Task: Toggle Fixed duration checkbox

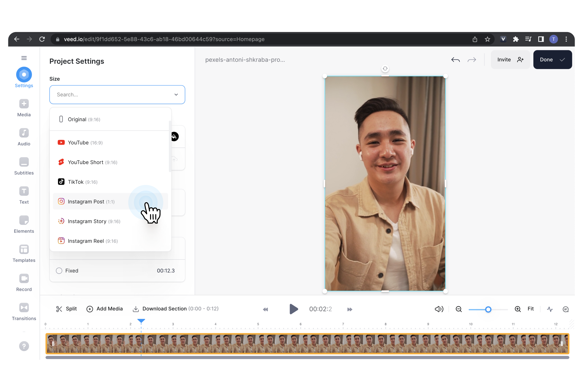Action: tap(59, 270)
